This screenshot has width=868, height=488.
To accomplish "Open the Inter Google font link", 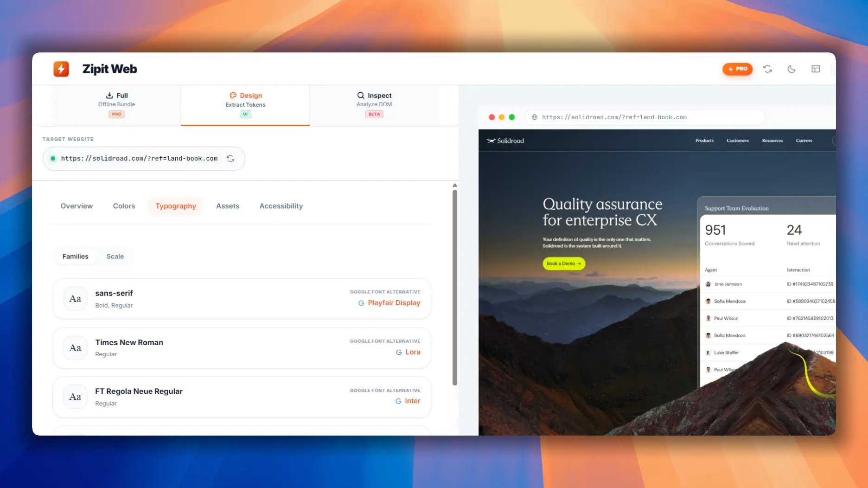I will click(412, 401).
